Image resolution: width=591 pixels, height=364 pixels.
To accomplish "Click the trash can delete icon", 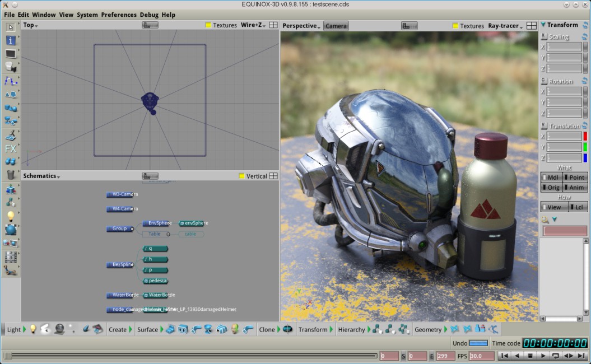I will [11, 175].
